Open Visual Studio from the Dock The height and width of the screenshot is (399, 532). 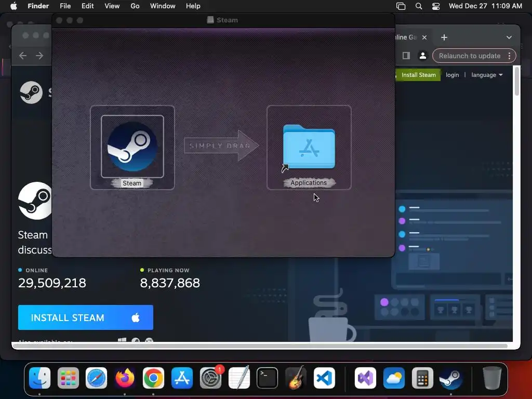click(365, 378)
